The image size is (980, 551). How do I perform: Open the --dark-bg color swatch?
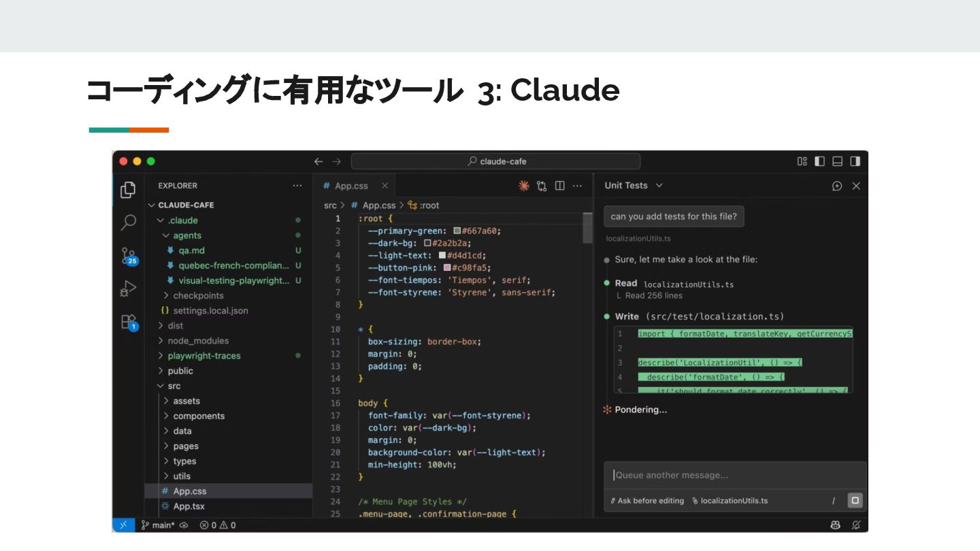427,243
